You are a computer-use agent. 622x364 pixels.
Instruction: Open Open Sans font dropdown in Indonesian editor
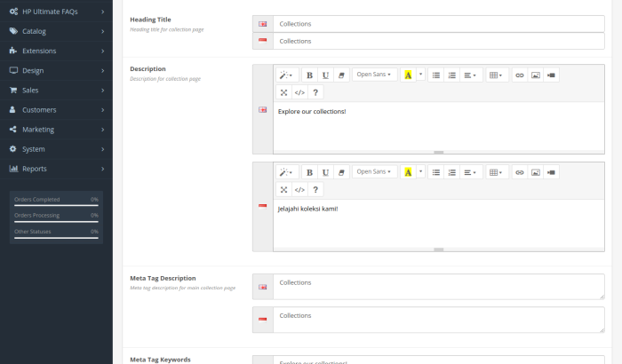pyautogui.click(x=374, y=171)
